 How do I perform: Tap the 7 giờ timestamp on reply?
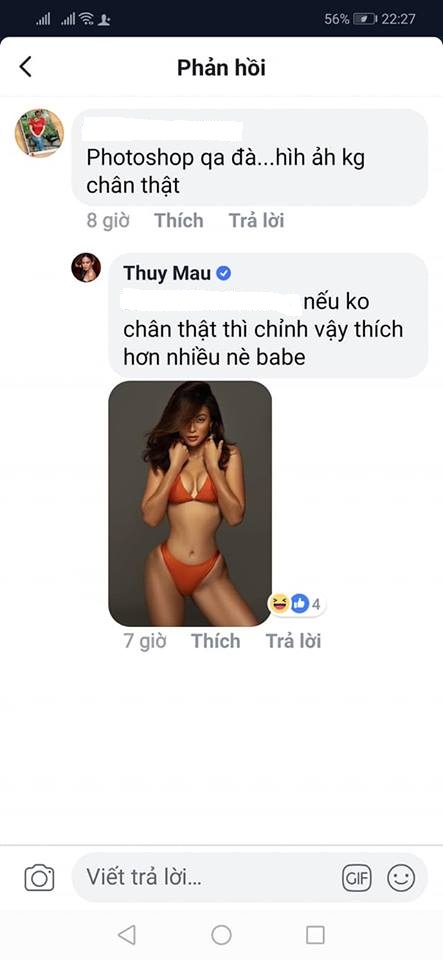(x=145, y=641)
